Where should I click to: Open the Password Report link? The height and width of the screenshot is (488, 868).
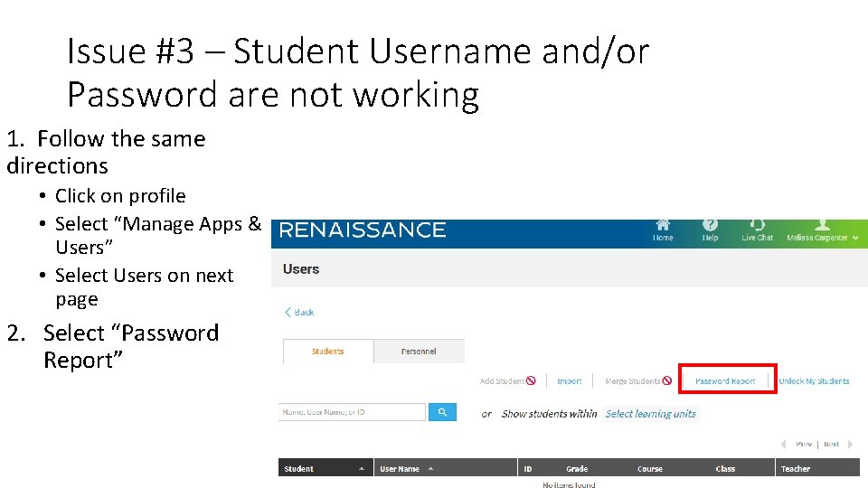pyautogui.click(x=725, y=381)
